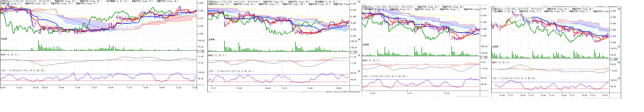Open the stochastics panel dropdown arrow in the 15-minute chart

[x=359, y=71]
